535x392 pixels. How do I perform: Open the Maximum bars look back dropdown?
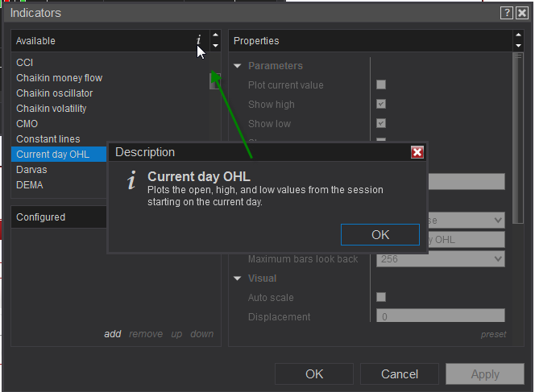440,259
